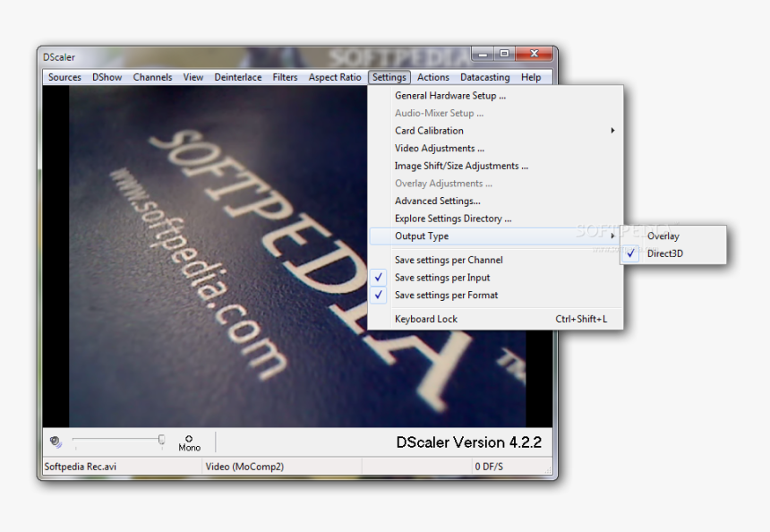The height and width of the screenshot is (532, 770).
Task: Select Overlay output type
Action: click(x=673, y=236)
